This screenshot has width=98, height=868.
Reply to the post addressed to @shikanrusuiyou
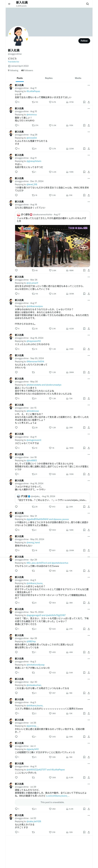[16, 329]
